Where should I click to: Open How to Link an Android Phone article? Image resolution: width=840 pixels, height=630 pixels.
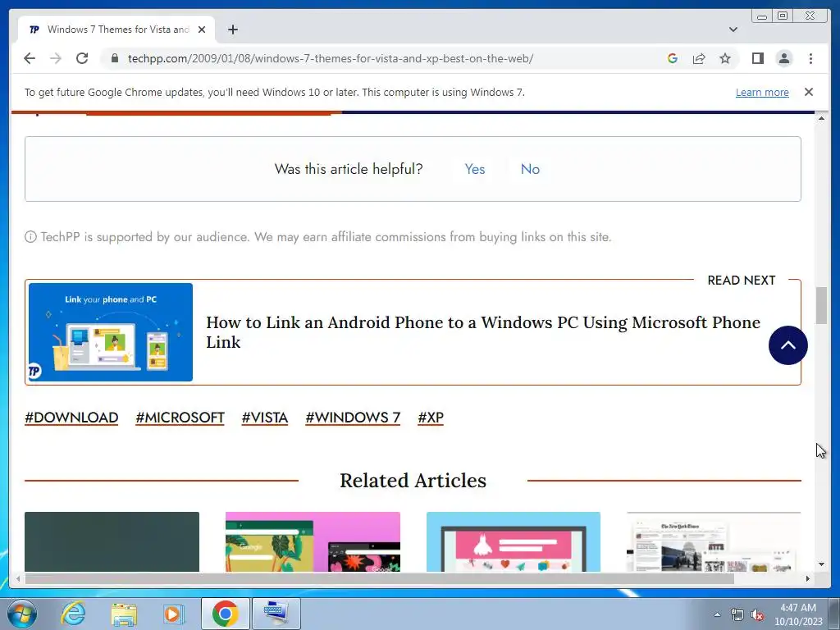coord(482,332)
